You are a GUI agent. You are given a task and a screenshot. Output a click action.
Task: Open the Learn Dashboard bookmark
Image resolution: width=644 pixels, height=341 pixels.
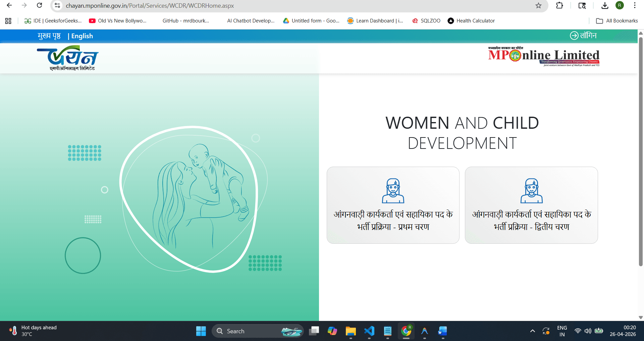(375, 20)
